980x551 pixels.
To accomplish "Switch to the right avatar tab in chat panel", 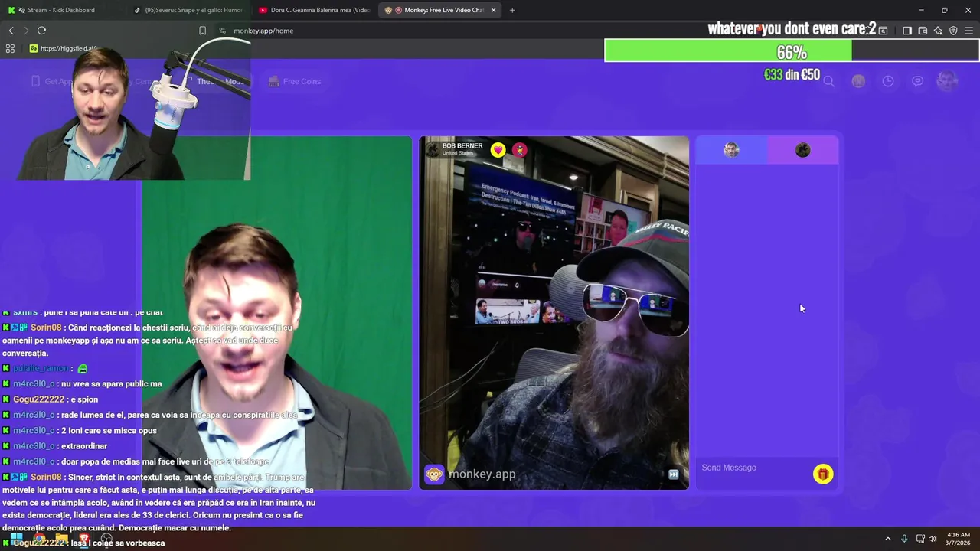I will [802, 150].
